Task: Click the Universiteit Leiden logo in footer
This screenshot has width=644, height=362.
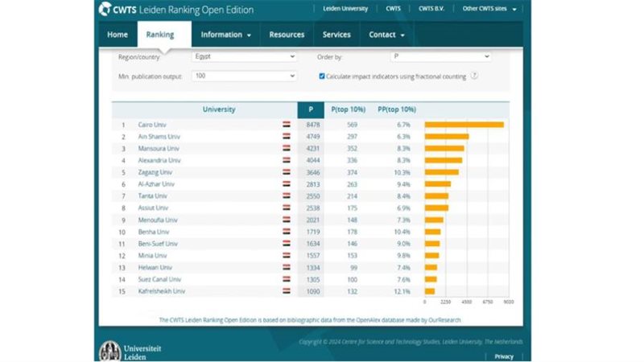Action: 123,350
